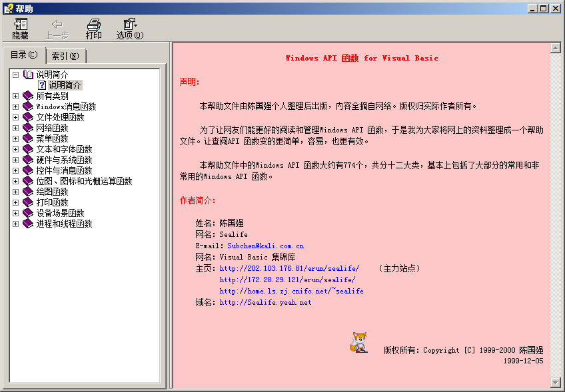Select the 绘图函数 tree label
The width and height of the screenshot is (565, 392).
point(52,192)
